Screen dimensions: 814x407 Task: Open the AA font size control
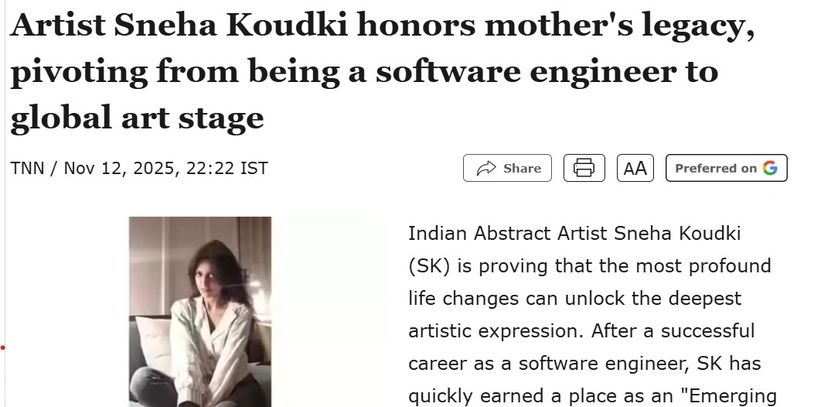(635, 169)
